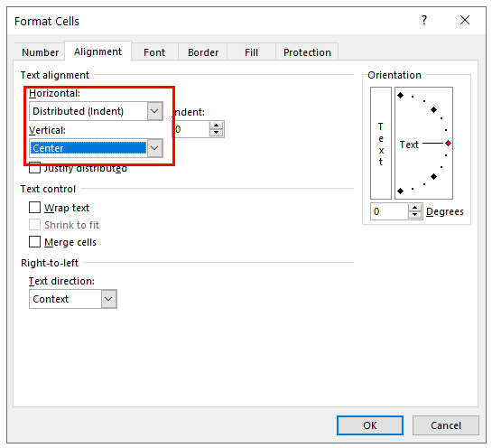Close the Format Cells dialog
This screenshot has width=492, height=448.
pyautogui.click(x=465, y=20)
